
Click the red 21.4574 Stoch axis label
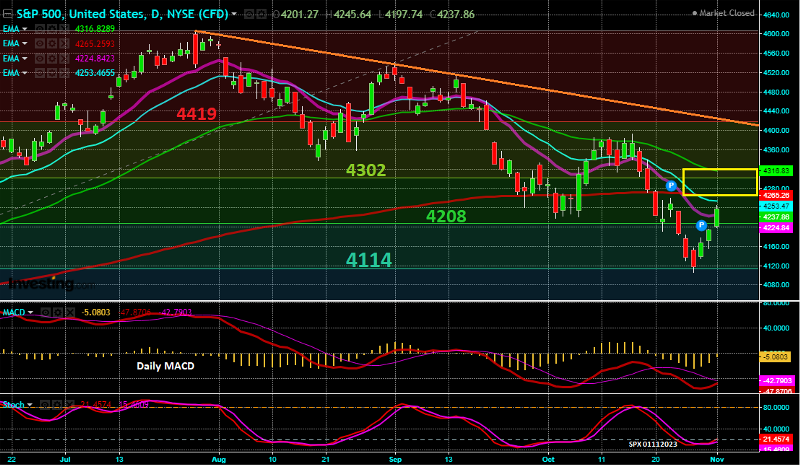[x=777, y=439]
